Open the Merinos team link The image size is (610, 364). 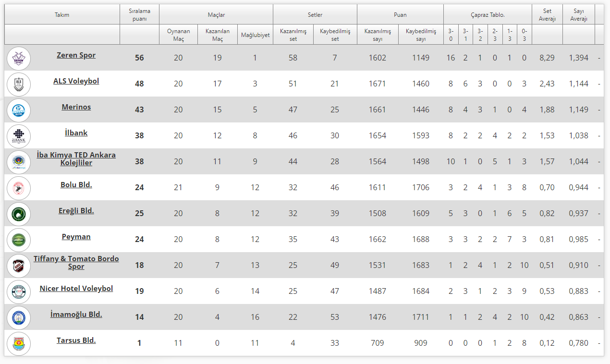click(76, 107)
